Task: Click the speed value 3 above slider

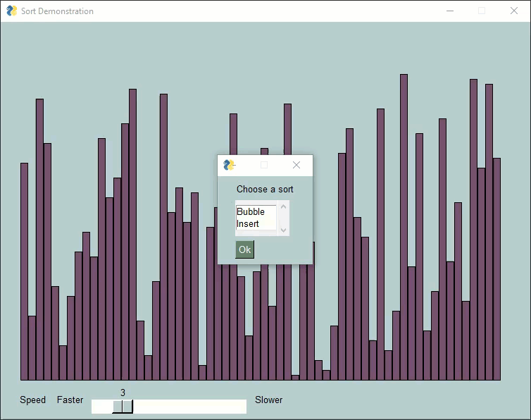Action: [x=123, y=393]
